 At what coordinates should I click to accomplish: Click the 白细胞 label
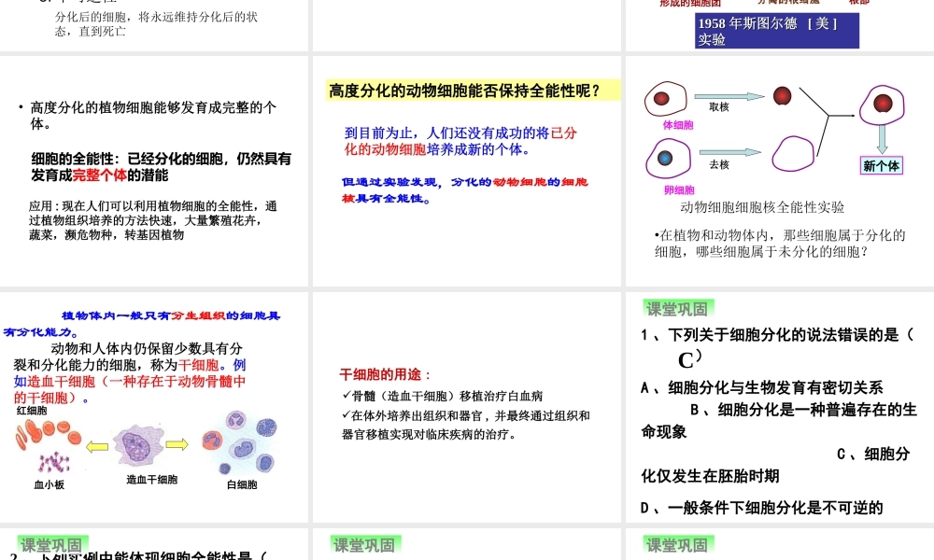pos(242,485)
